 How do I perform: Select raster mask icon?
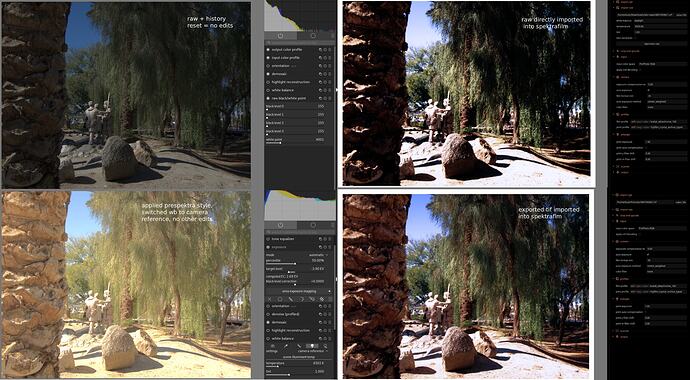(x=322, y=299)
